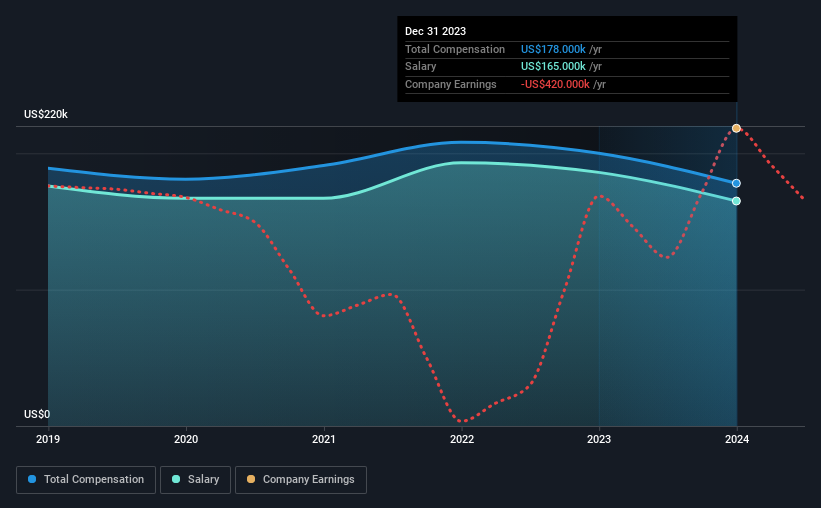This screenshot has width=821, height=508.
Task: Click the 2024 x-axis label
Action: (737, 439)
